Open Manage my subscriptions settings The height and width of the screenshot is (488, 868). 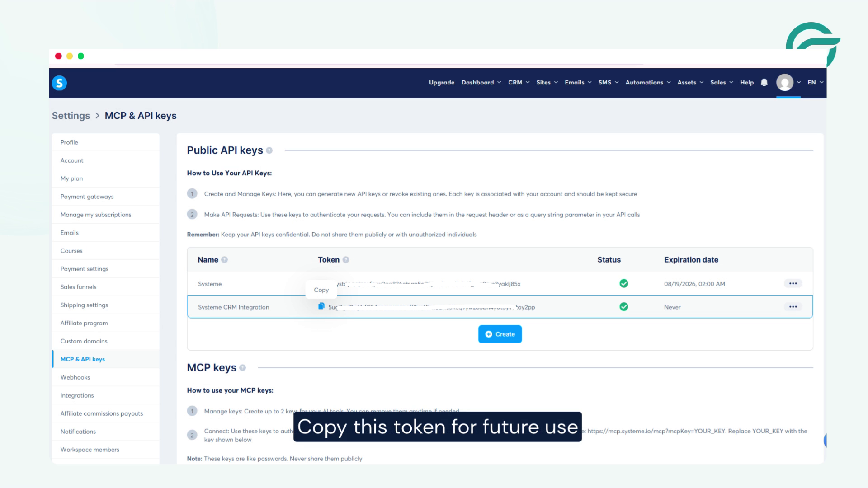(x=106, y=215)
